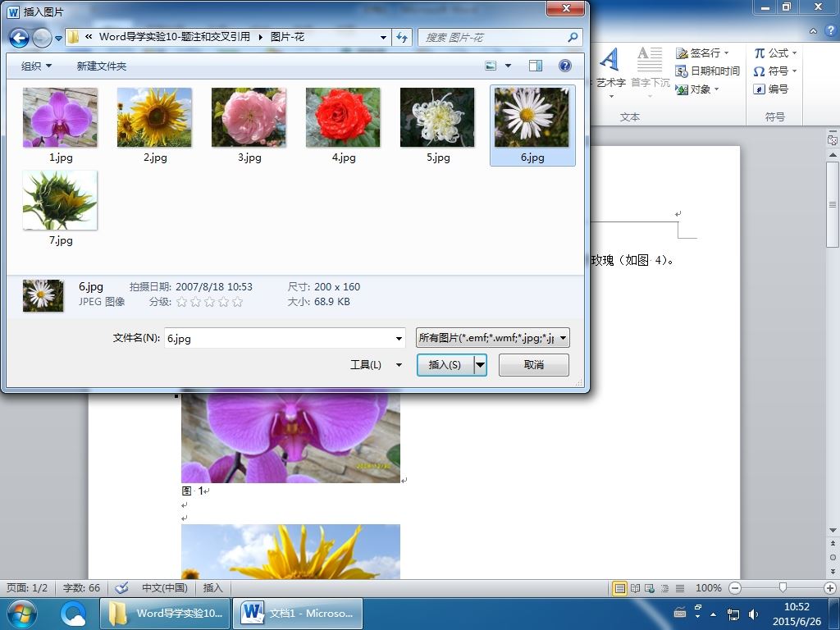
Task: Click the forward navigation arrow in dialog
Action: click(42, 38)
